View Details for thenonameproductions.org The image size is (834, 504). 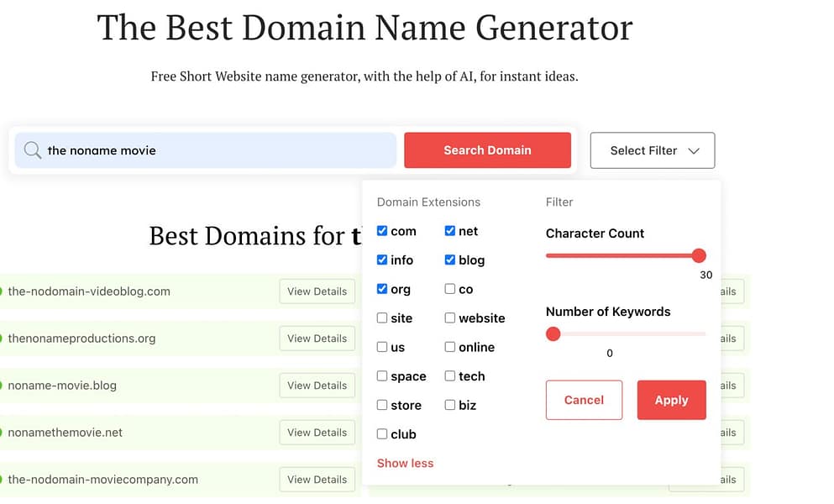(x=317, y=339)
